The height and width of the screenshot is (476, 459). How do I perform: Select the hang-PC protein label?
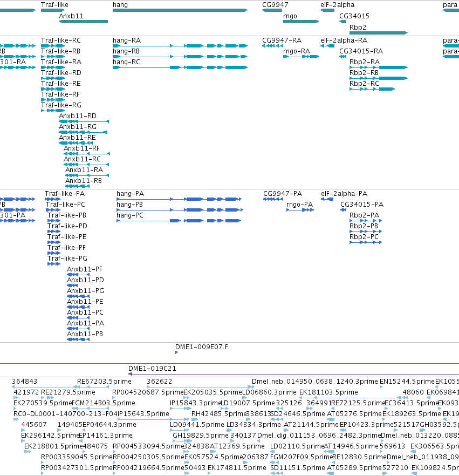[x=130, y=215]
